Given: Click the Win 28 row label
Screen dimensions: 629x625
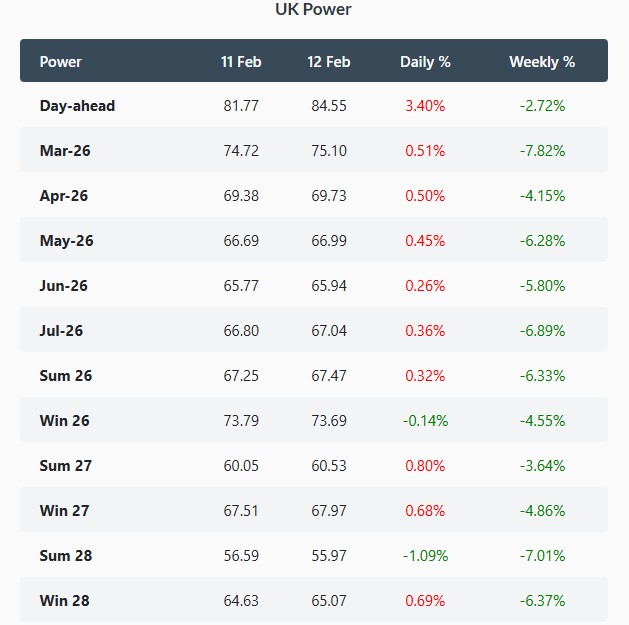Looking at the screenshot, I should click(65, 601).
